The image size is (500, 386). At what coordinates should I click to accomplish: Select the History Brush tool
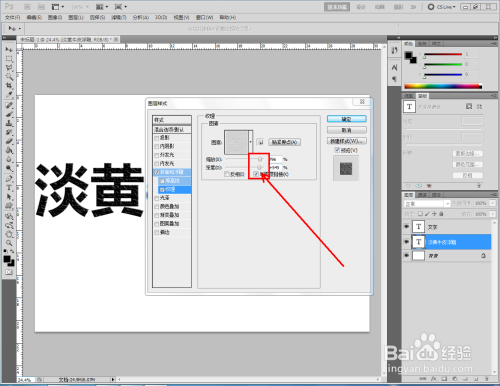(x=9, y=132)
